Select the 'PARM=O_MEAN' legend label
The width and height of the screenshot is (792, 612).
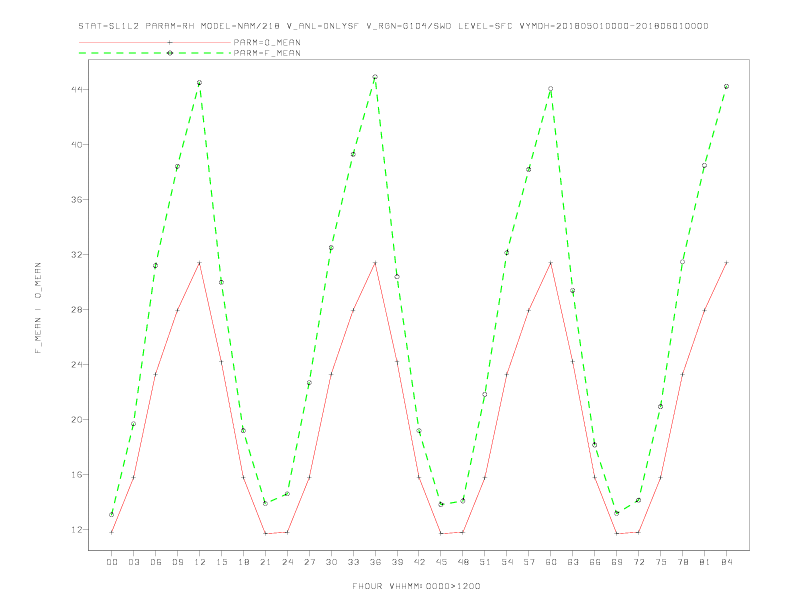(267, 42)
